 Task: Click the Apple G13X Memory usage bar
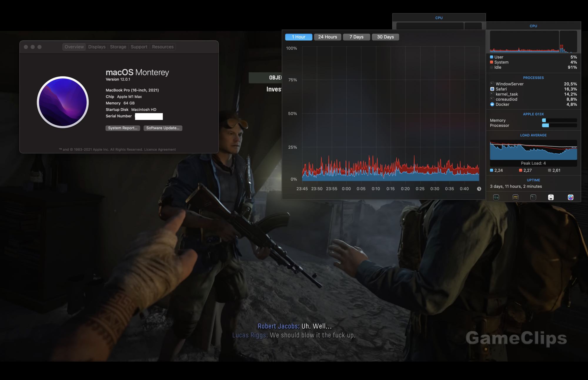[559, 120]
